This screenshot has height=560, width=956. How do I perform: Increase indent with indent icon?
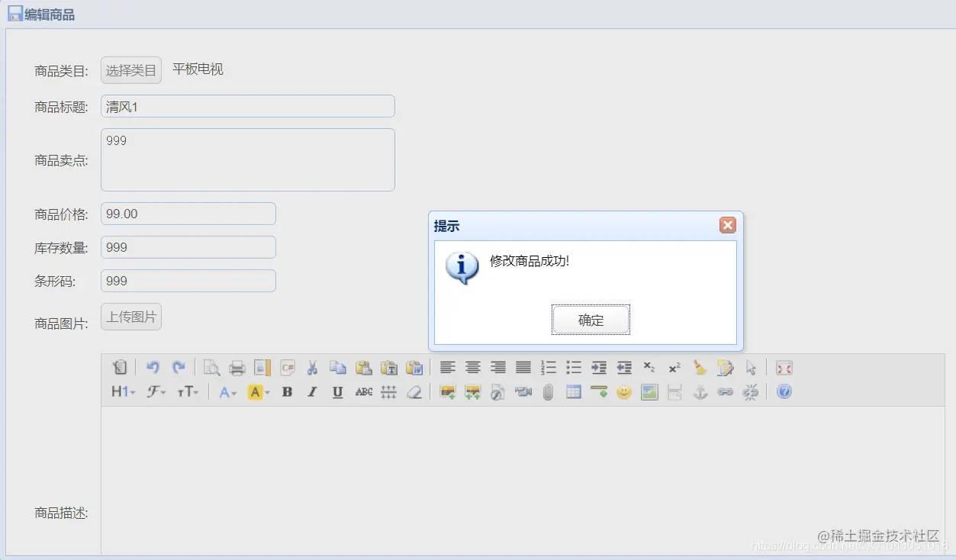pos(599,368)
